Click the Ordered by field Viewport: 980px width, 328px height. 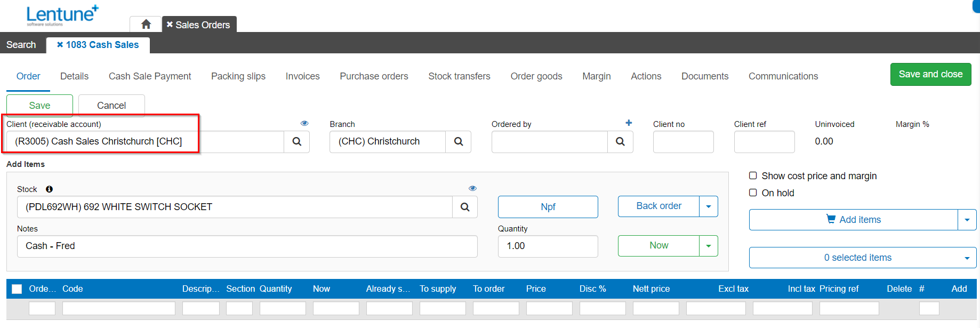click(x=550, y=142)
